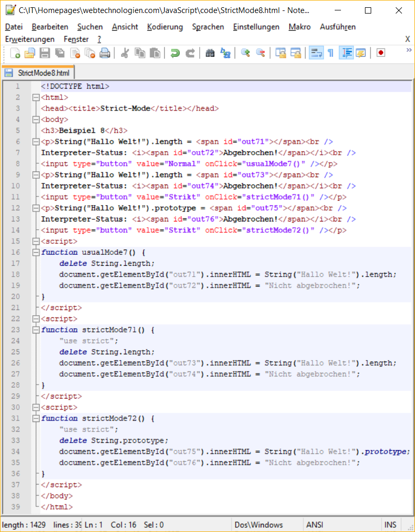The image size is (415, 532).
Task: Toggle Show All Characters pilcrow button
Action: point(331,53)
